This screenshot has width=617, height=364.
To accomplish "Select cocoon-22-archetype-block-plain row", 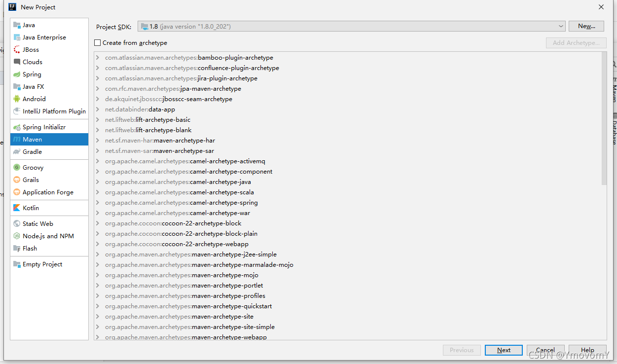I will coord(348,234).
